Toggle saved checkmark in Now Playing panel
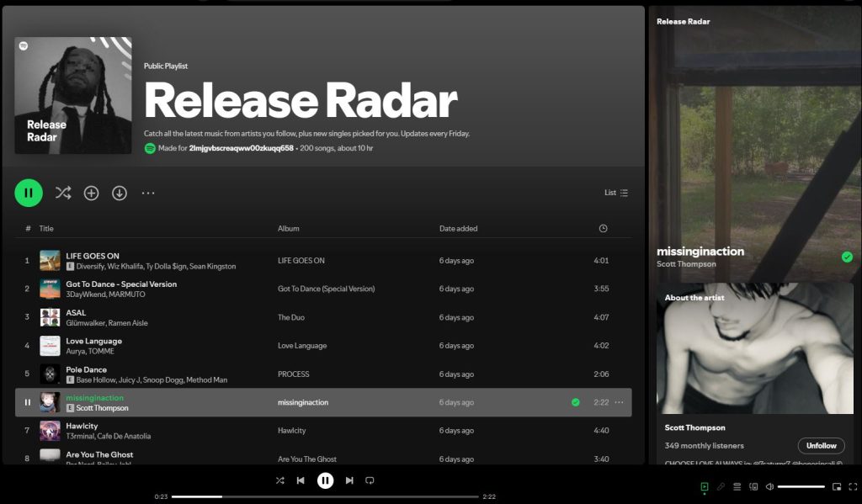The height and width of the screenshot is (504, 862). (847, 257)
